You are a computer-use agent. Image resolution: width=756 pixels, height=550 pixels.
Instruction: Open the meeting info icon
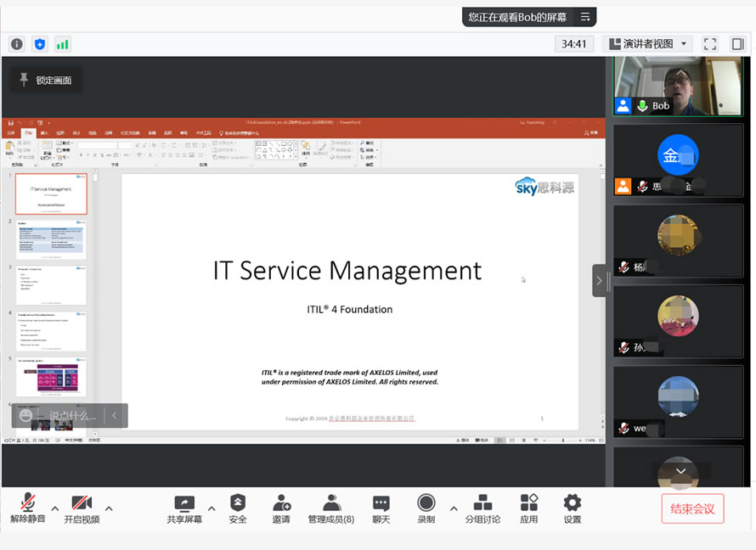point(17,44)
